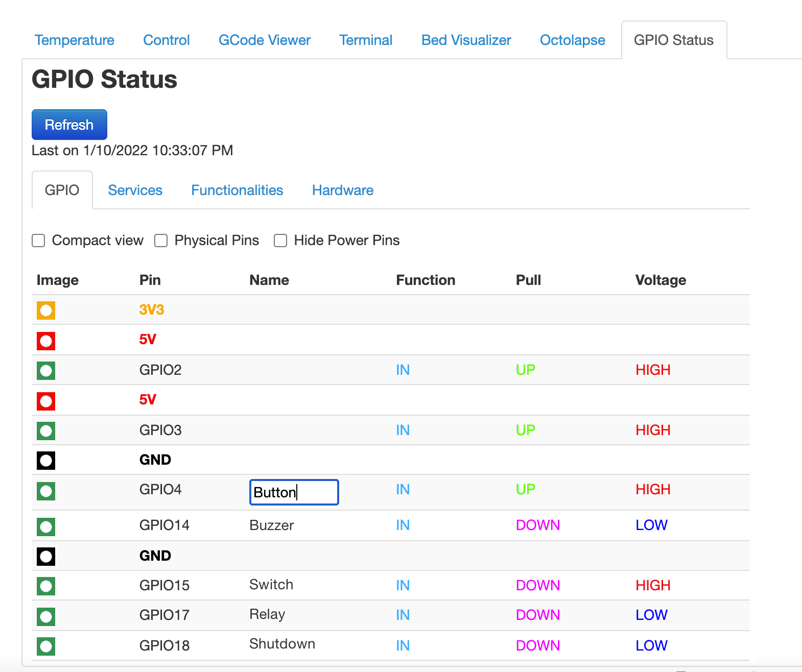Click the Last on refresh timestamp
Image resolution: width=802 pixels, height=672 pixels.
[132, 150]
